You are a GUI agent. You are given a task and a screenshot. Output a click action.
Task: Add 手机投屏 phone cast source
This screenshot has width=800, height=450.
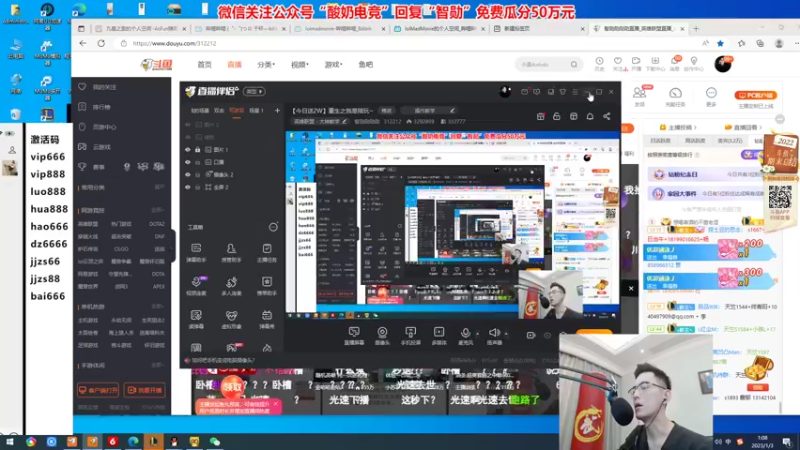[410, 336]
